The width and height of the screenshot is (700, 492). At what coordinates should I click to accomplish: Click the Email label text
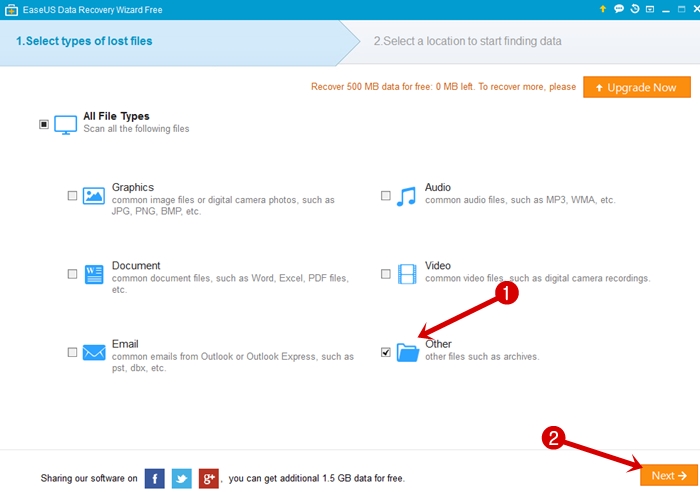[x=125, y=344]
